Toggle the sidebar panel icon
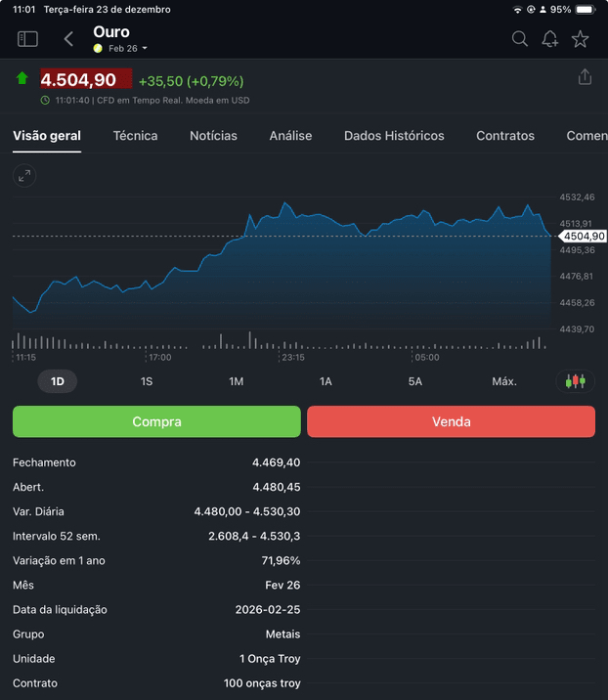Screen dimensions: 608x700 [x=27, y=39]
